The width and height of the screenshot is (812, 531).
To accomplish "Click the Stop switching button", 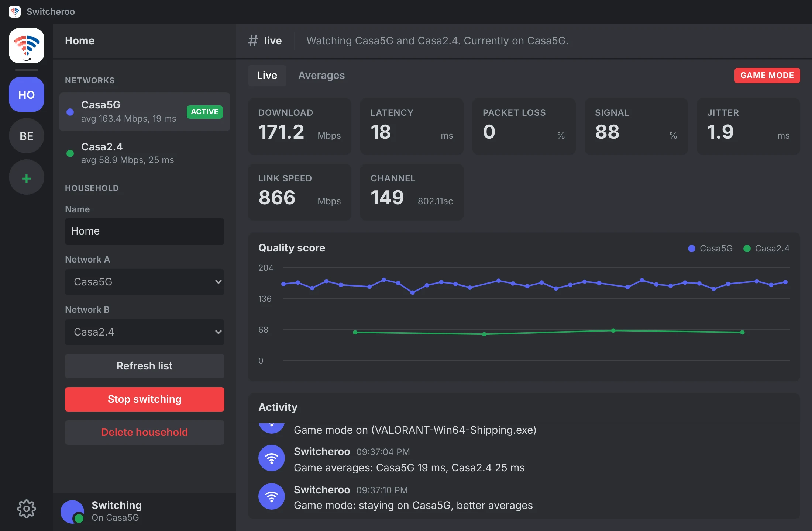I will tap(145, 399).
